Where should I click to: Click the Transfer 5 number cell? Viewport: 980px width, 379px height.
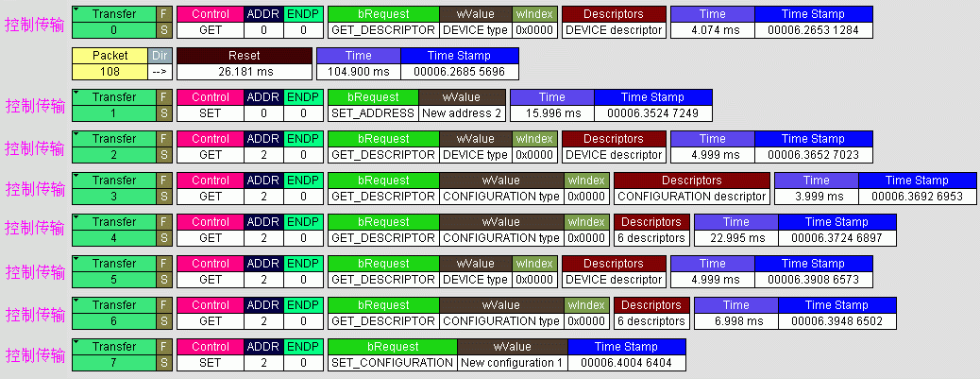(x=113, y=280)
